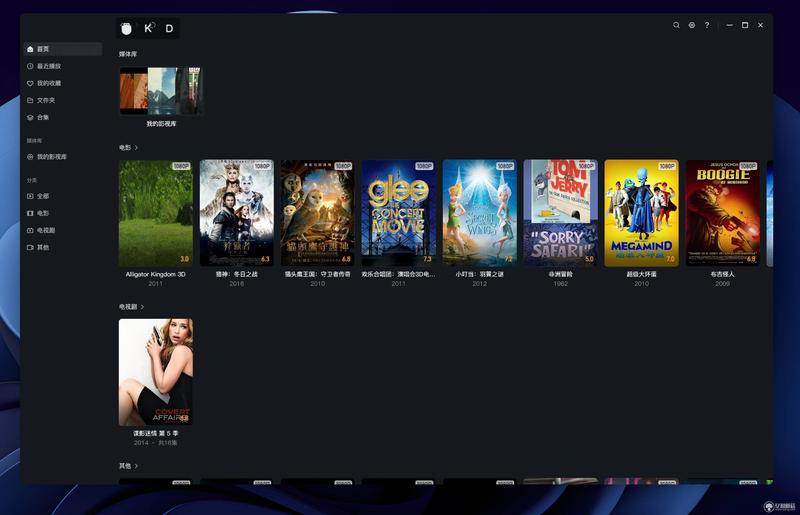800x515 pixels.
Task: Open the search icon in title bar
Action: pos(676,25)
